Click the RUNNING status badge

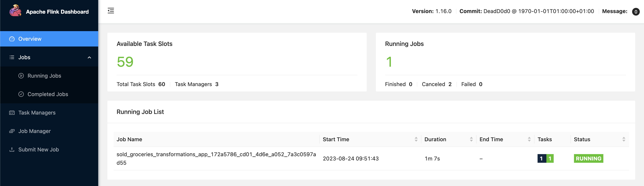coord(588,159)
